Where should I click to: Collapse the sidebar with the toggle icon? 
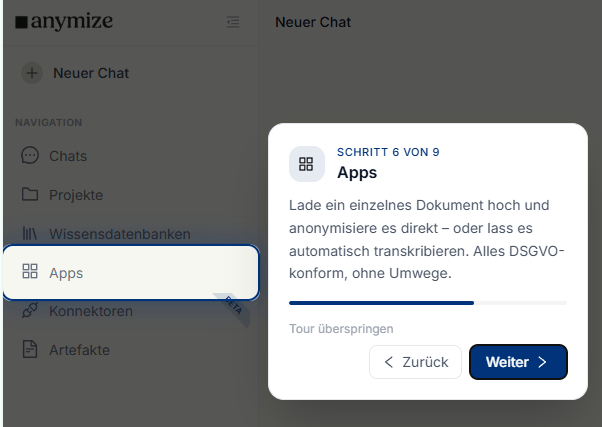point(233,22)
